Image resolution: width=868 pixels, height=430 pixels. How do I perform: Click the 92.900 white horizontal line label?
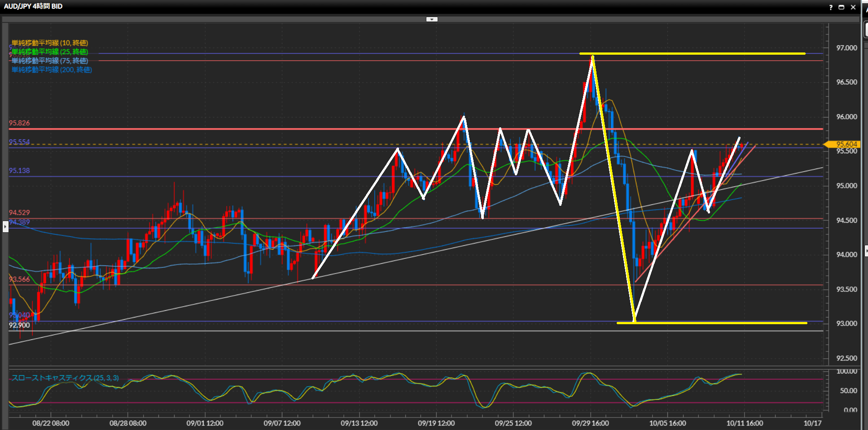(19, 326)
